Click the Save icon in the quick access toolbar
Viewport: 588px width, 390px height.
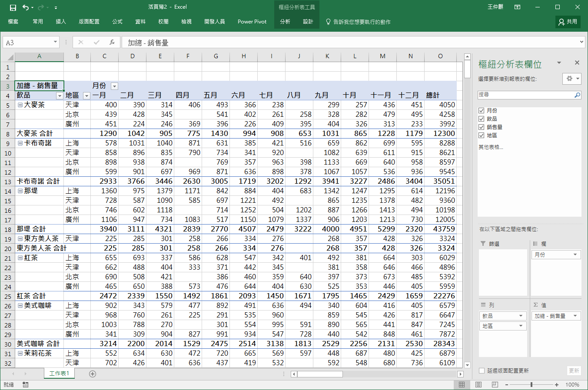click(13, 7)
